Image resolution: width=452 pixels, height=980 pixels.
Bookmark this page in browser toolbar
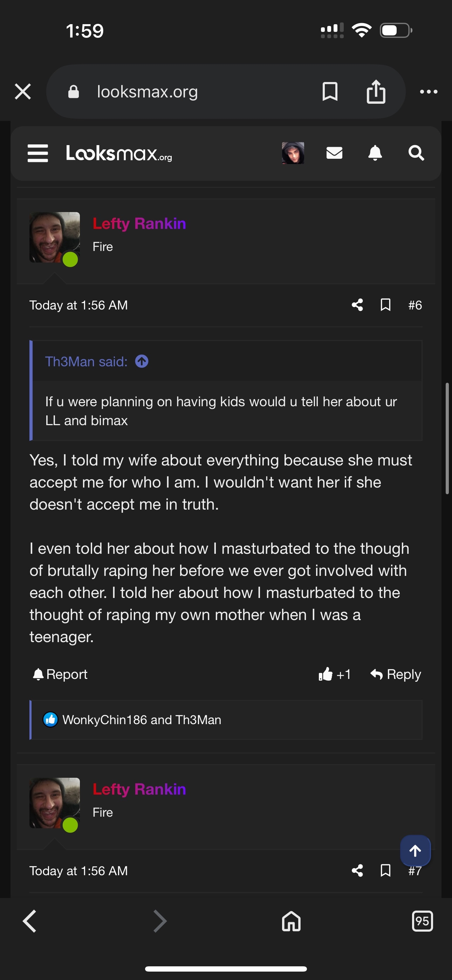tap(329, 92)
